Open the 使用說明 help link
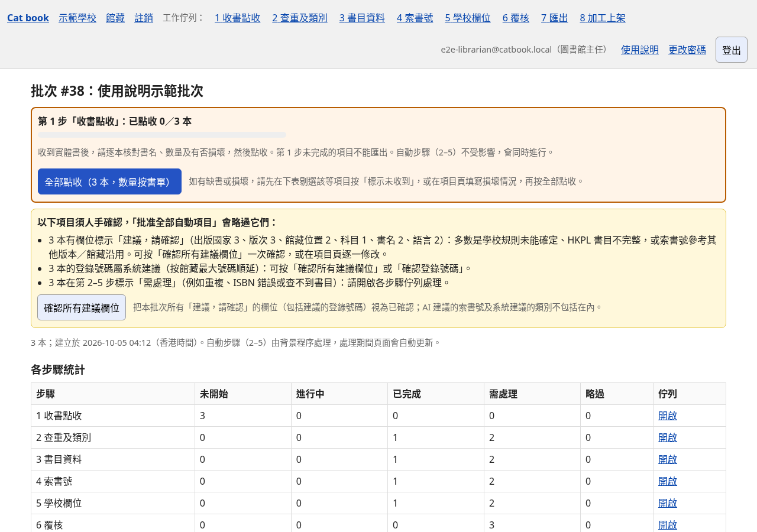Viewport: 757px width, 532px height. 640,50
